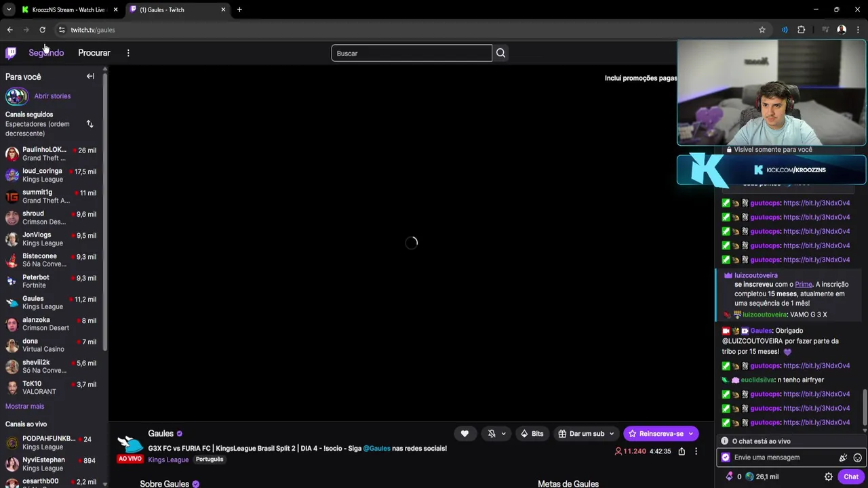The height and width of the screenshot is (488, 868).
Task: Open the emote picker smiley
Action: click(858, 457)
